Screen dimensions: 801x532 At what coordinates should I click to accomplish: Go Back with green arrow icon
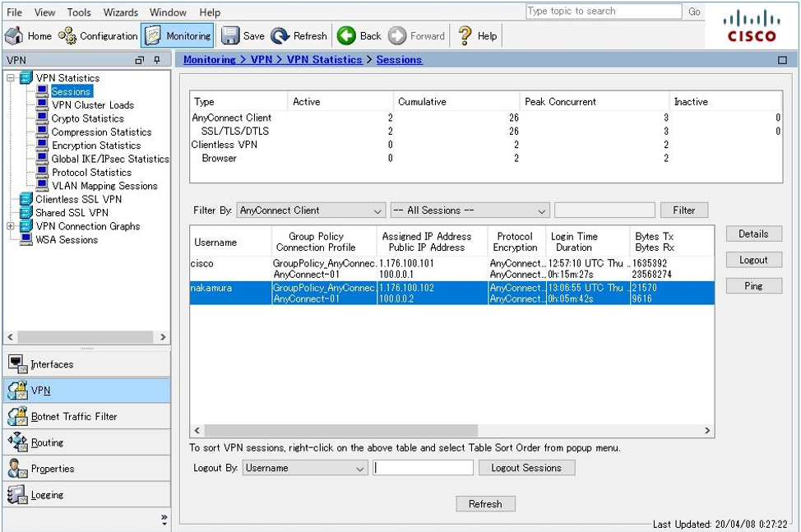click(346, 35)
